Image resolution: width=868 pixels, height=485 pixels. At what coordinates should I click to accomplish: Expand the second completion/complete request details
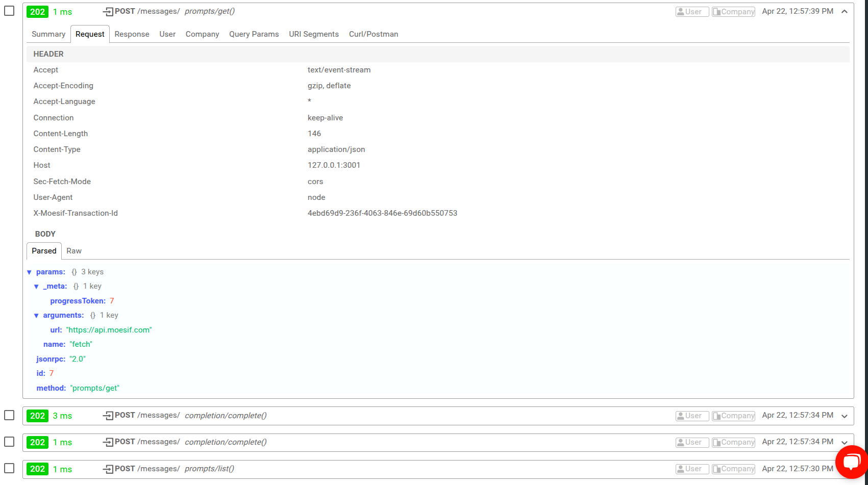pos(845,442)
